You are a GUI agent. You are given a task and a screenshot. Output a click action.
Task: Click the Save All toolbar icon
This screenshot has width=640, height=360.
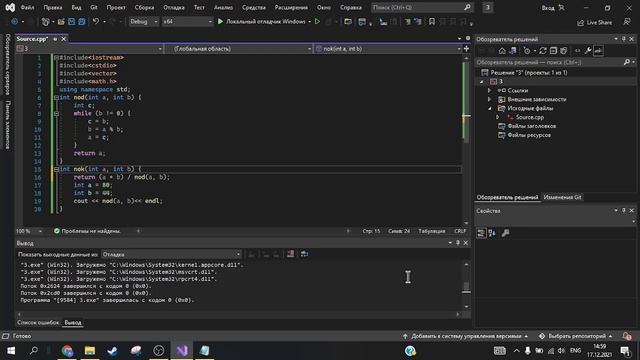82,22
